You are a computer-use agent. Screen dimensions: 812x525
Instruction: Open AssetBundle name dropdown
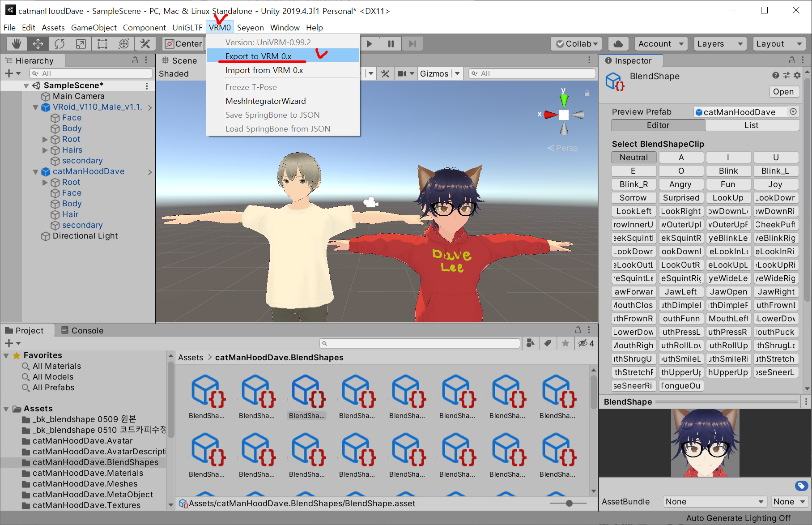coord(714,502)
